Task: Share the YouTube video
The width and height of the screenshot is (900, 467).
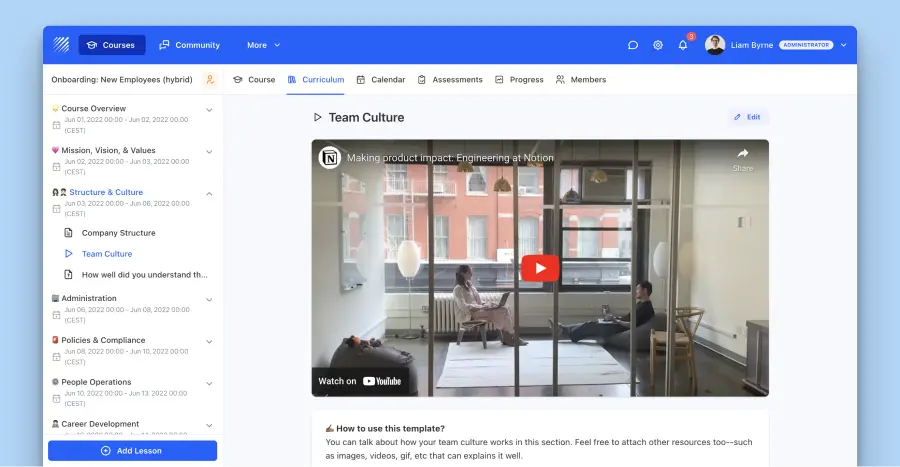Action: coord(743,159)
